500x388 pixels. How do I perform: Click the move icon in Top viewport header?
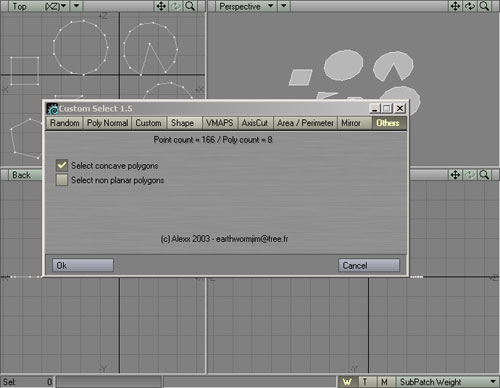point(161,6)
